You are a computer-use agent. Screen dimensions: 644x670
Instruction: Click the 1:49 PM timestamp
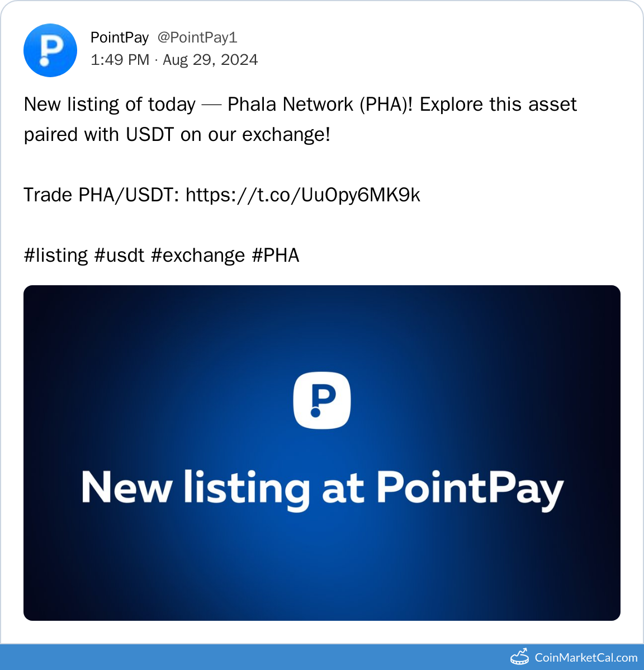coord(120,60)
